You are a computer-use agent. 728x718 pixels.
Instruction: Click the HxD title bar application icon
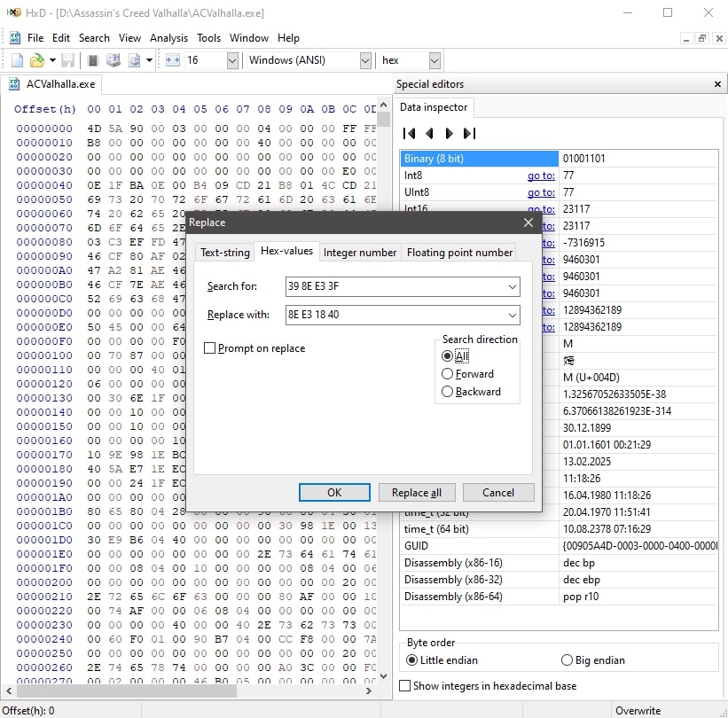(x=14, y=12)
